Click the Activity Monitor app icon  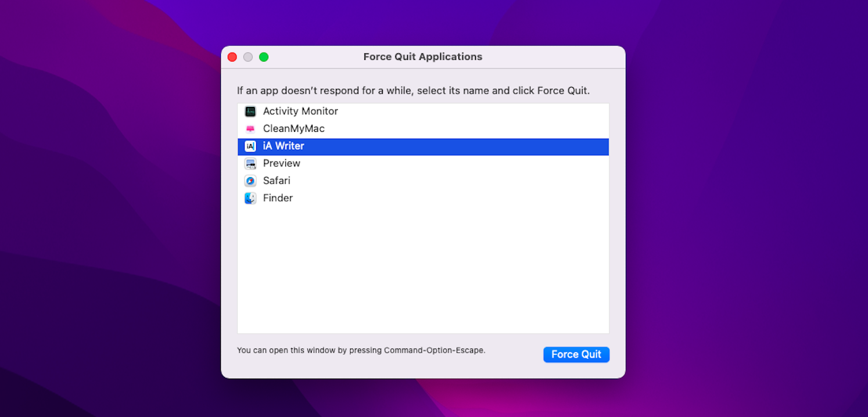click(250, 111)
